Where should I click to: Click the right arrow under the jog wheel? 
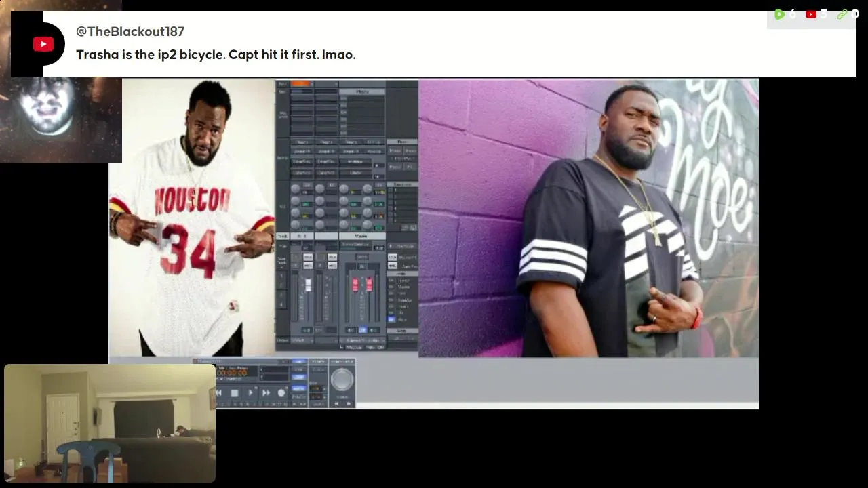(x=349, y=403)
